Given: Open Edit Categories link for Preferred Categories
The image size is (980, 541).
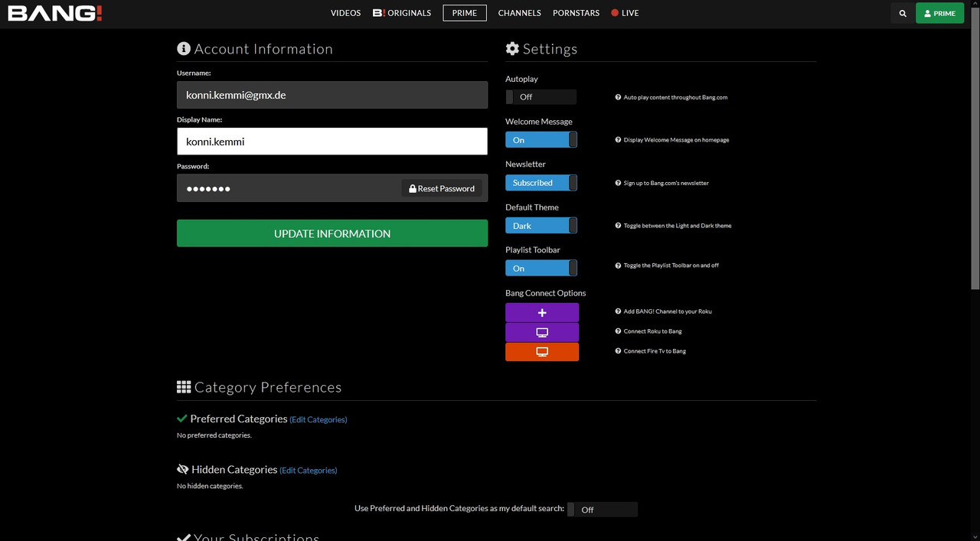Looking at the screenshot, I should (x=318, y=419).
